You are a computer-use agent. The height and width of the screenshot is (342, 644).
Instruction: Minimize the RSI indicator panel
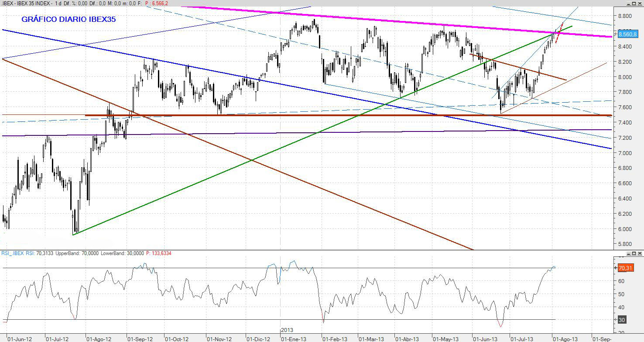628,253
